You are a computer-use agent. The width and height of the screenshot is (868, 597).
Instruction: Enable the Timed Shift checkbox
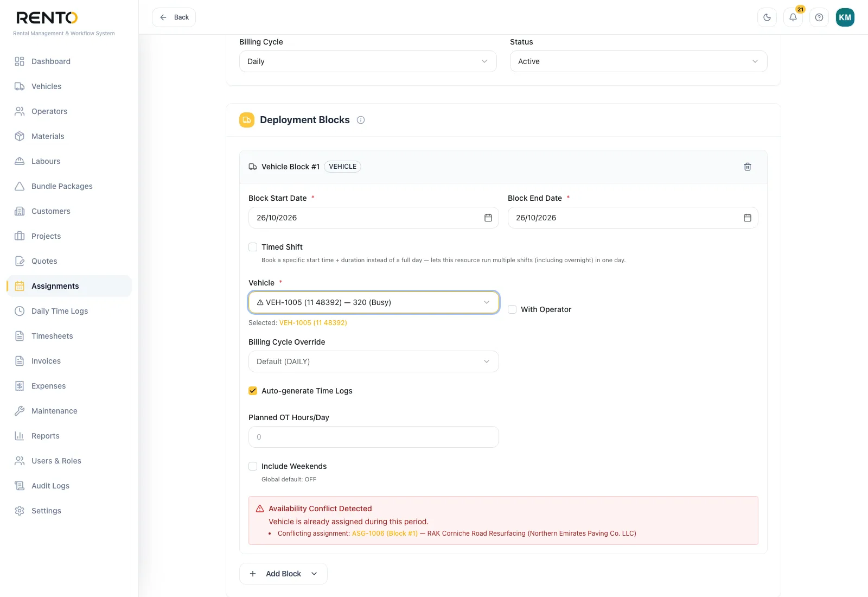click(x=253, y=247)
